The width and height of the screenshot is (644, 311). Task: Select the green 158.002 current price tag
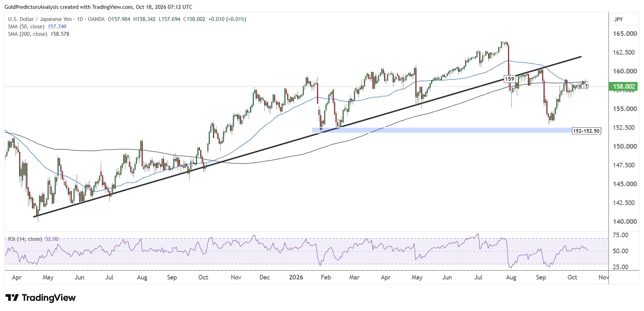click(x=623, y=86)
